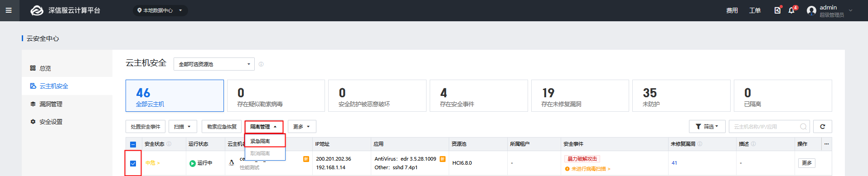
Task: Click the 漏洞管理 layers icon in sidebar
Action: pos(33,104)
